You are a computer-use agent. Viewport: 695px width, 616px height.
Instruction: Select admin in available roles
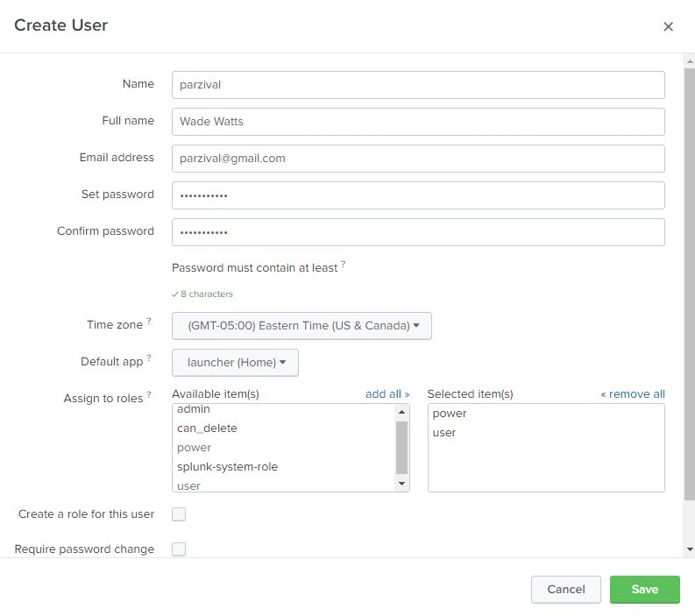tap(194, 410)
